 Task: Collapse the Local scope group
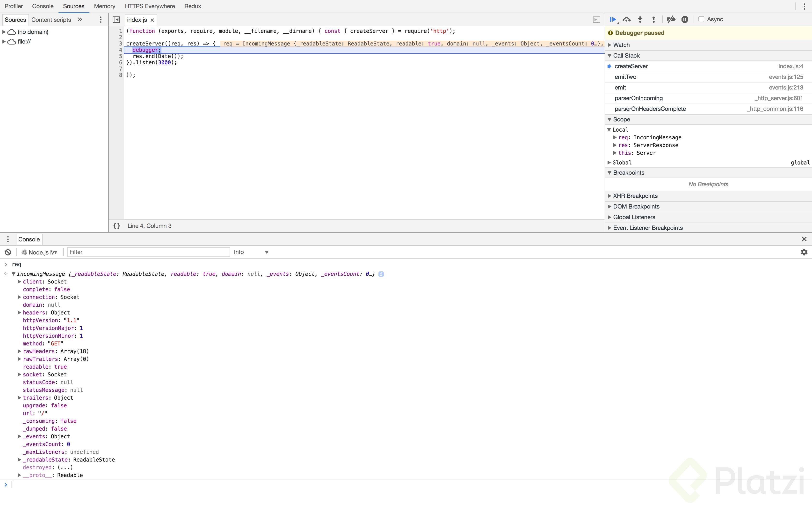pos(609,130)
